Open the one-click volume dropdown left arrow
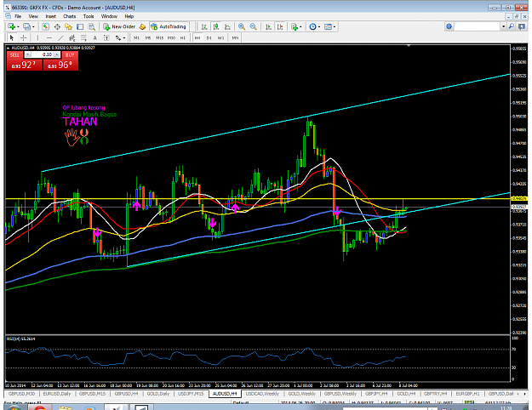The width and height of the screenshot is (532, 410). coord(28,54)
